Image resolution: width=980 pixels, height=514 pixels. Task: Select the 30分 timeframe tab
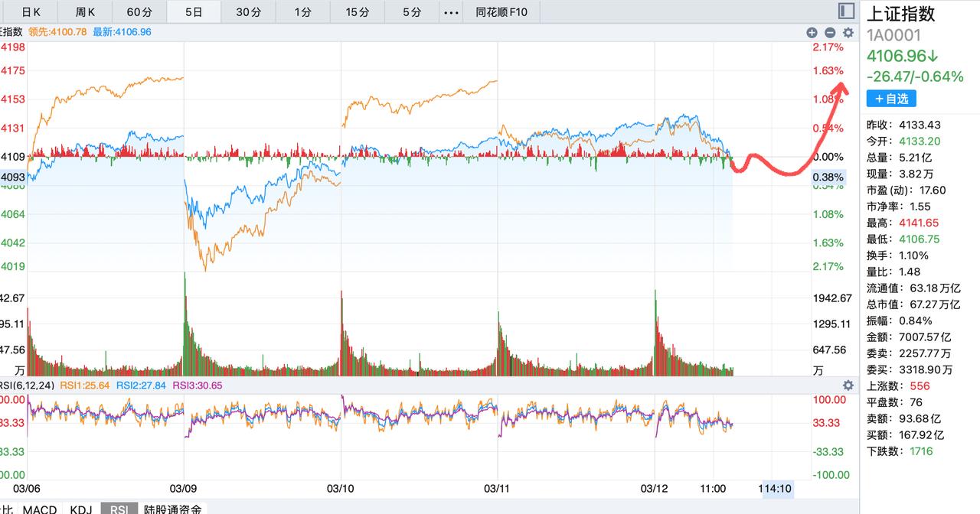[248, 12]
